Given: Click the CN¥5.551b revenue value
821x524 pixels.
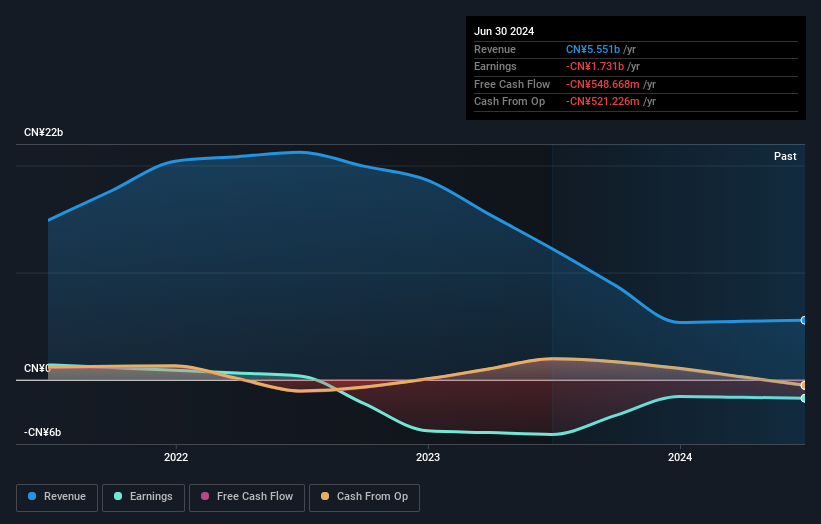Looking at the screenshot, I should (x=593, y=49).
